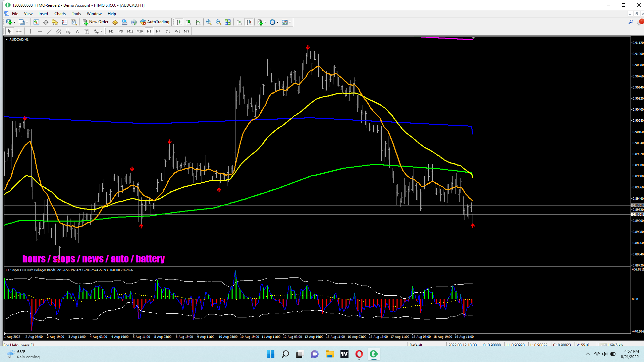The height and width of the screenshot is (362, 644).
Task: Switch chart to candlestick mode
Action: tap(189, 22)
